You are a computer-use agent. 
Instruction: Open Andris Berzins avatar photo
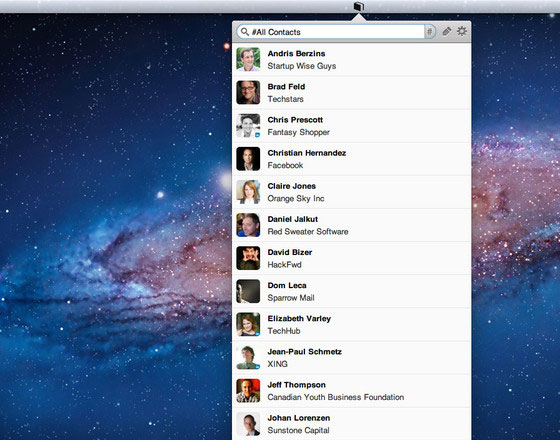[x=248, y=59]
